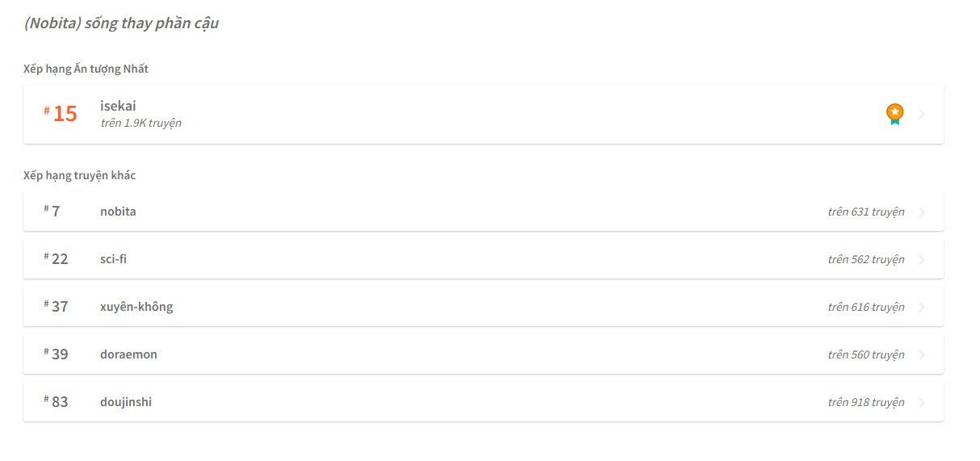Click "trên 1.9K truyện" subtitle text
This screenshot has height=461, width=980.
pyautogui.click(x=140, y=124)
